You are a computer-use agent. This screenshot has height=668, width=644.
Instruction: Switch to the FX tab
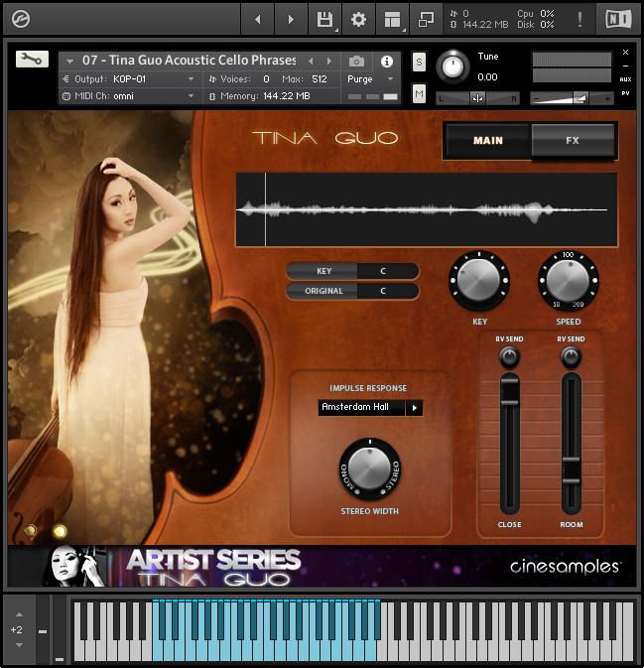[x=573, y=141]
